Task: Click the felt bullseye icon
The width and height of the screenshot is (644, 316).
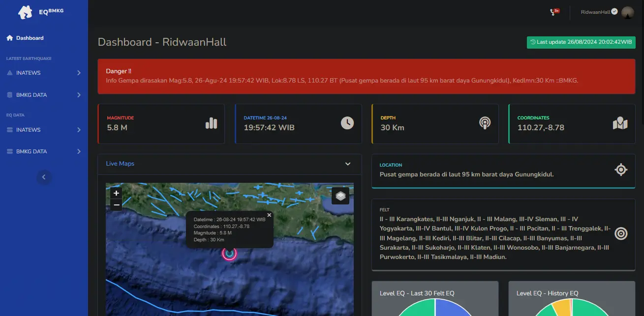Action: (621, 233)
